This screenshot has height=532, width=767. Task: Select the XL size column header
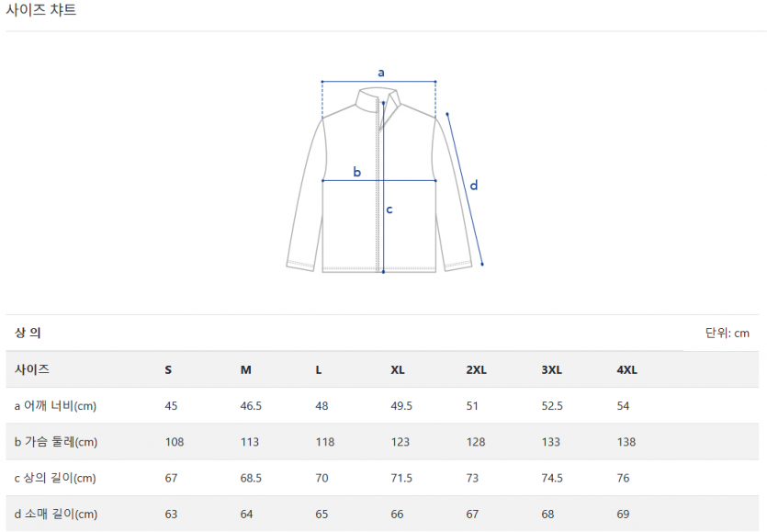coord(398,369)
